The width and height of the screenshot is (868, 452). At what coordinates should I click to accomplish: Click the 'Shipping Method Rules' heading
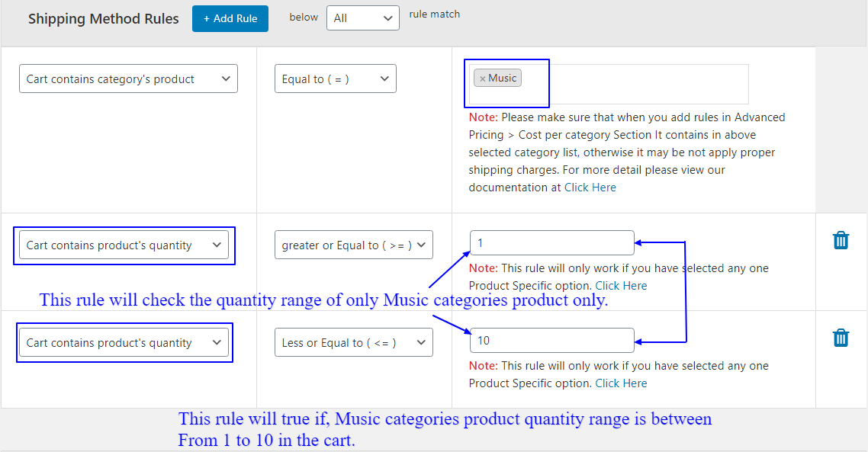[104, 19]
